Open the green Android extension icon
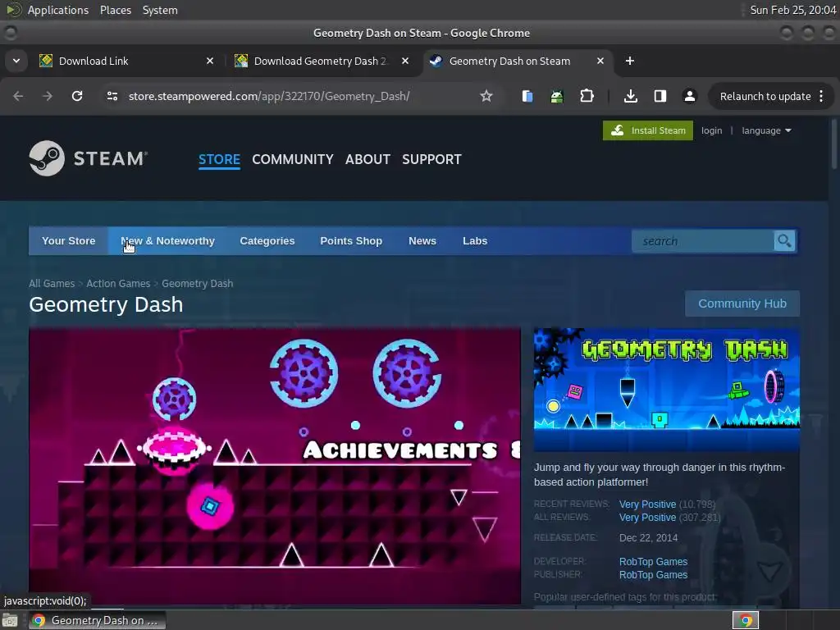840x630 pixels. point(557,96)
